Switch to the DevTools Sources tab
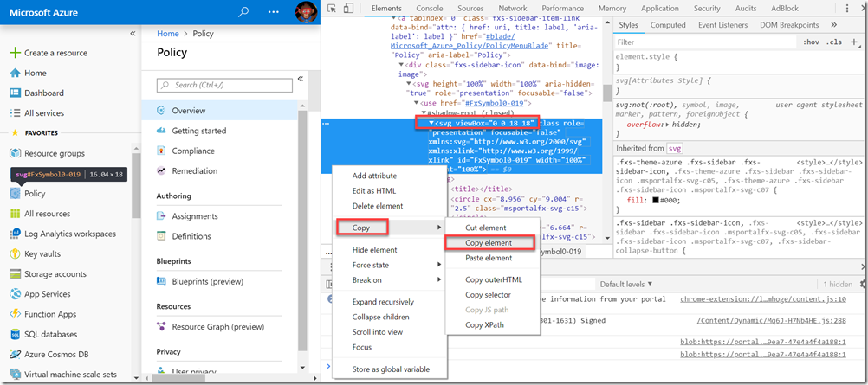 (x=470, y=9)
